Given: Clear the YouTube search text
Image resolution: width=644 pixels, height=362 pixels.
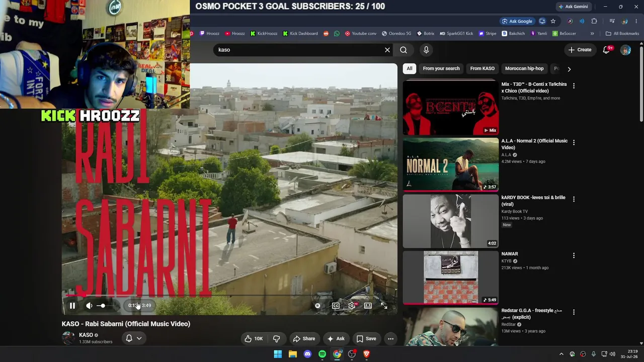Looking at the screenshot, I should (x=387, y=50).
